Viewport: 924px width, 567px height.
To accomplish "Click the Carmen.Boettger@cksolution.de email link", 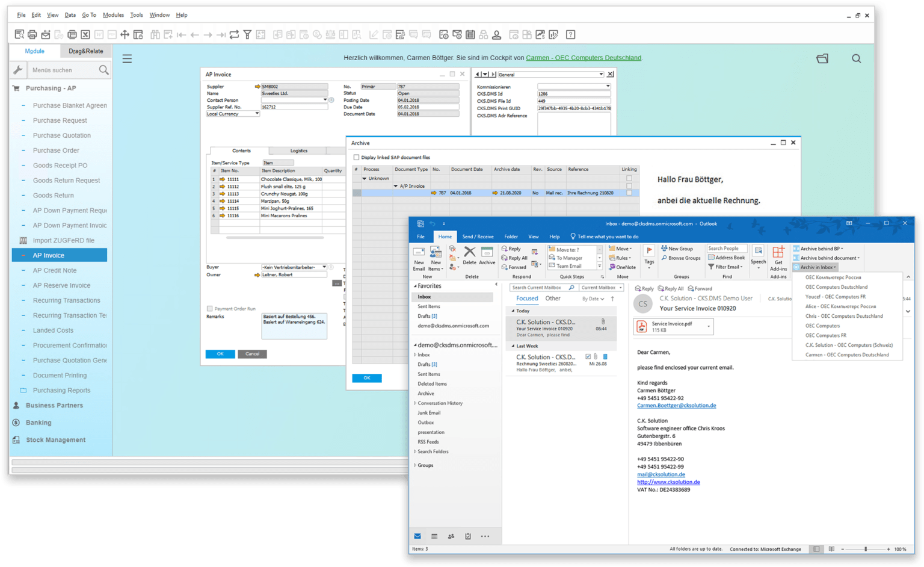I will tap(677, 405).
